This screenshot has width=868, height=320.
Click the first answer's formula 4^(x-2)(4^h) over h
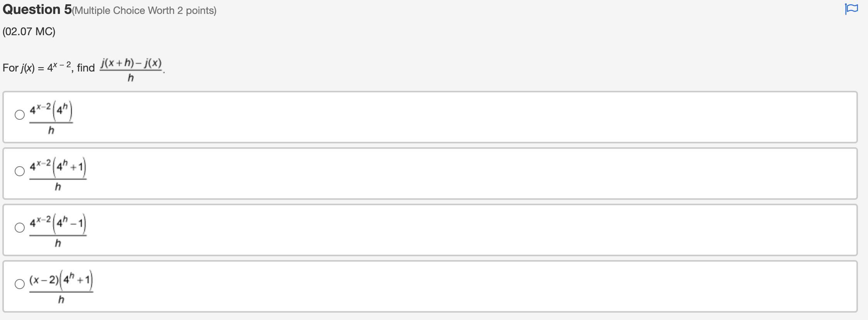[51, 118]
